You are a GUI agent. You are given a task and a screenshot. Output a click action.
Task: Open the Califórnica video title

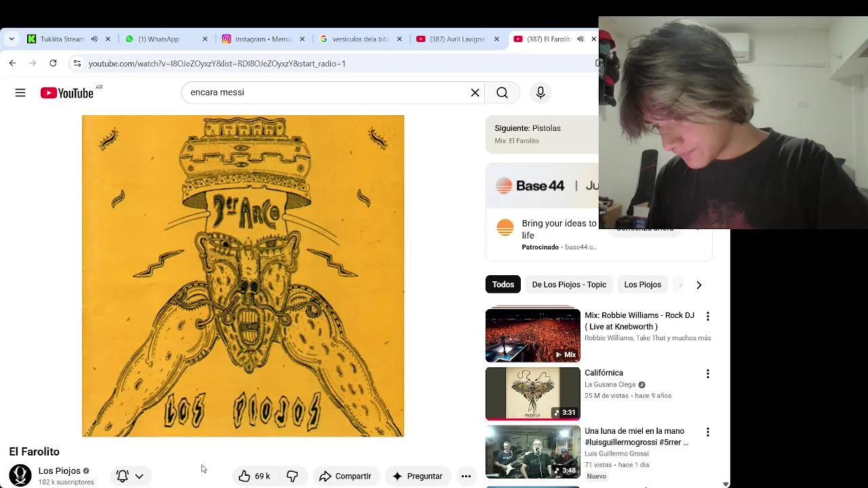(x=604, y=373)
